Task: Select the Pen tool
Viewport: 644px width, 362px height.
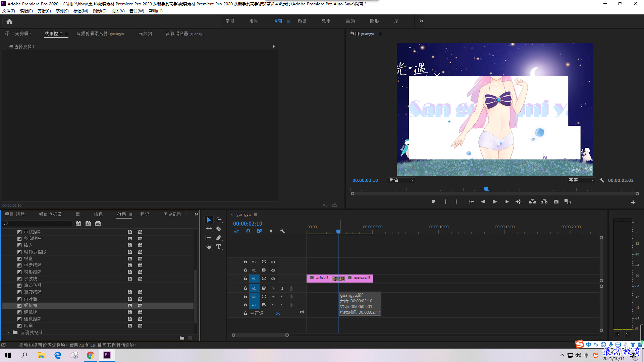Action: pyautogui.click(x=219, y=238)
